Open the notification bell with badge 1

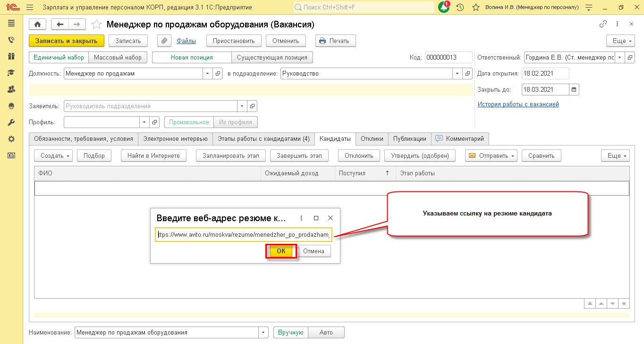444,8
